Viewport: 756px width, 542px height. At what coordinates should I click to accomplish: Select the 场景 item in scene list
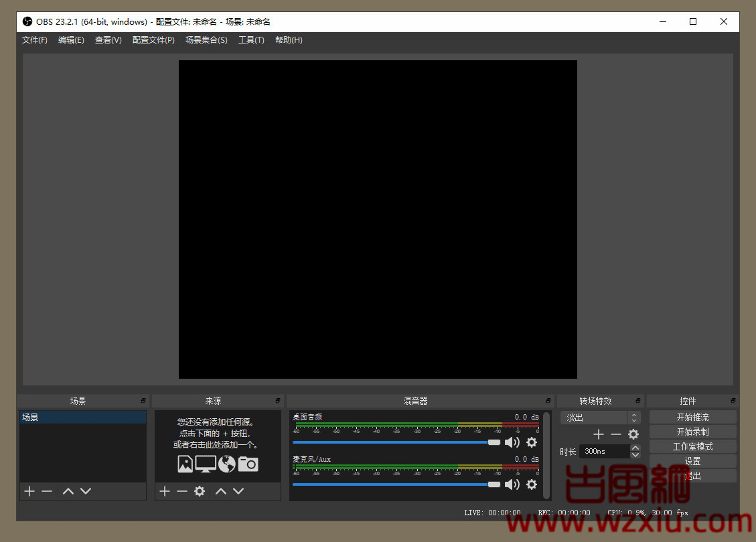[83, 418]
